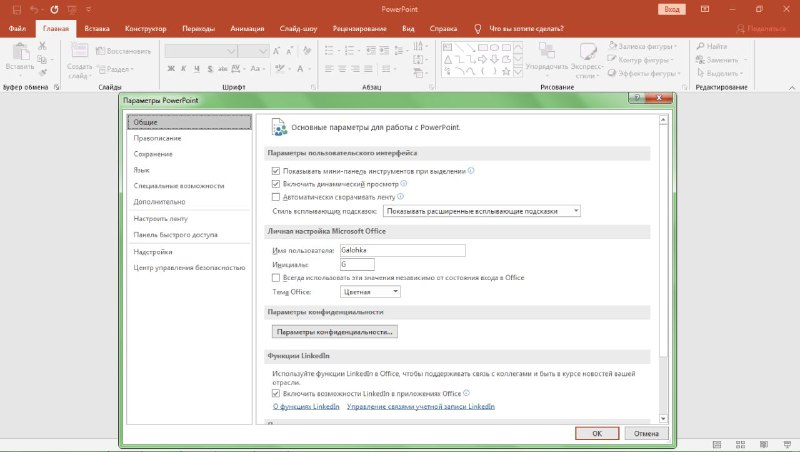Open the Файл tab
The image size is (800, 452).
[x=17, y=29]
